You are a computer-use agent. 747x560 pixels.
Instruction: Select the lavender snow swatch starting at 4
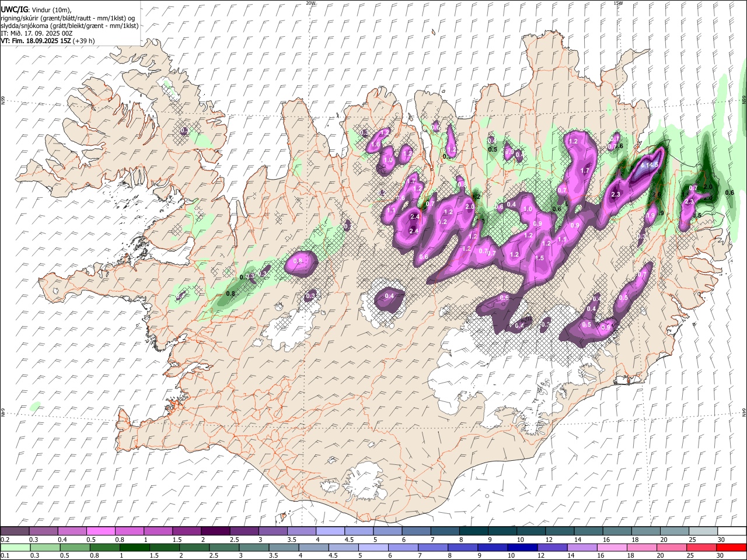330,531
